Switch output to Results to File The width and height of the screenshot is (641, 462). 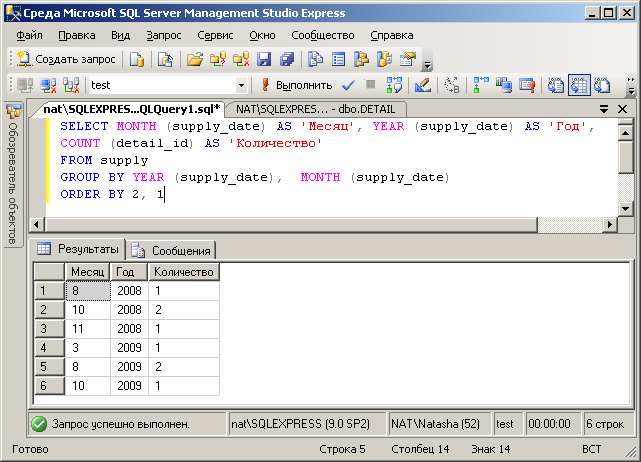pyautogui.click(x=602, y=85)
